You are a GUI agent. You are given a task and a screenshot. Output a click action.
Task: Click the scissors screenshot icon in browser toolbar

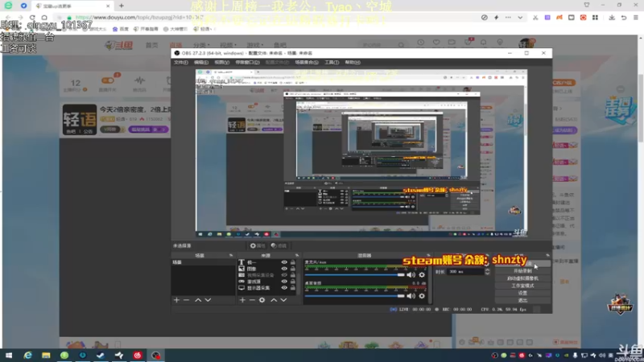pos(535,18)
